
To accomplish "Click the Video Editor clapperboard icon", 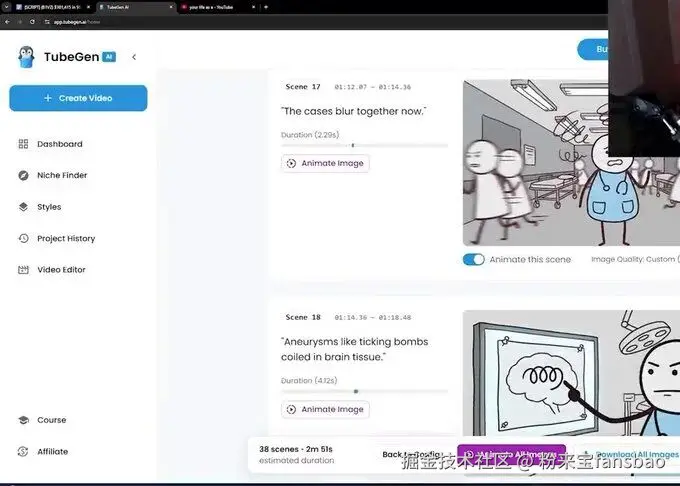I will (23, 270).
